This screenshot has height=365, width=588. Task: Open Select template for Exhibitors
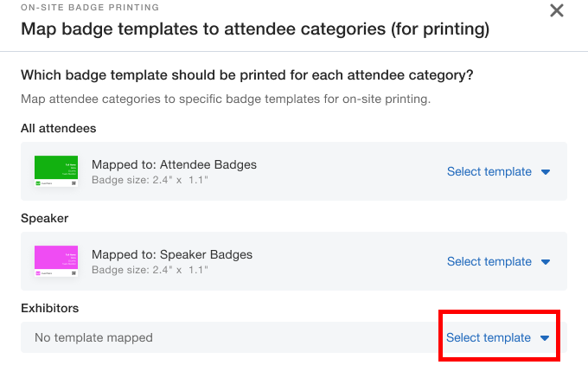(489, 337)
